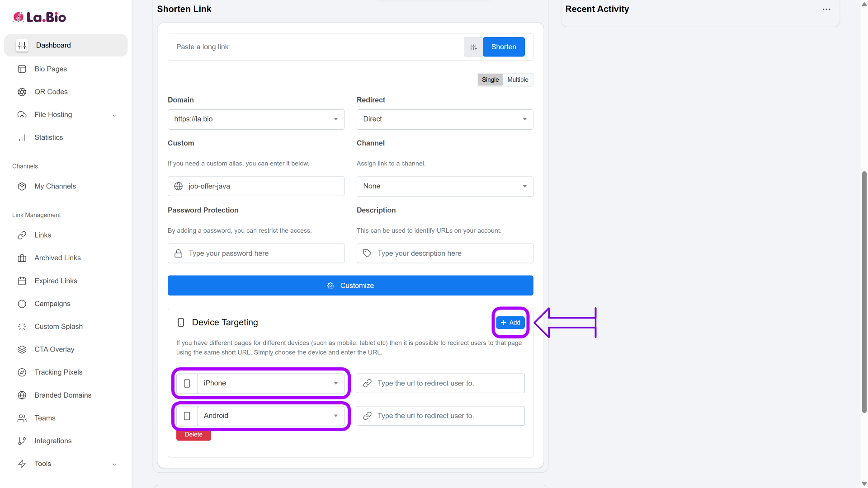Viewport: 868px width, 488px height.
Task: Click the Custom Splash sparkle icon
Action: (x=22, y=327)
